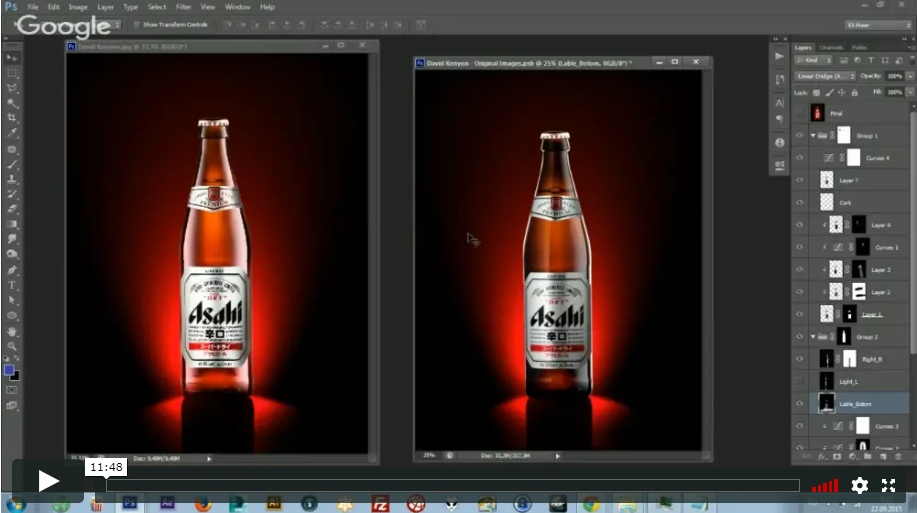
Task: Filter layers by type (T) icon
Action: pyautogui.click(x=871, y=60)
